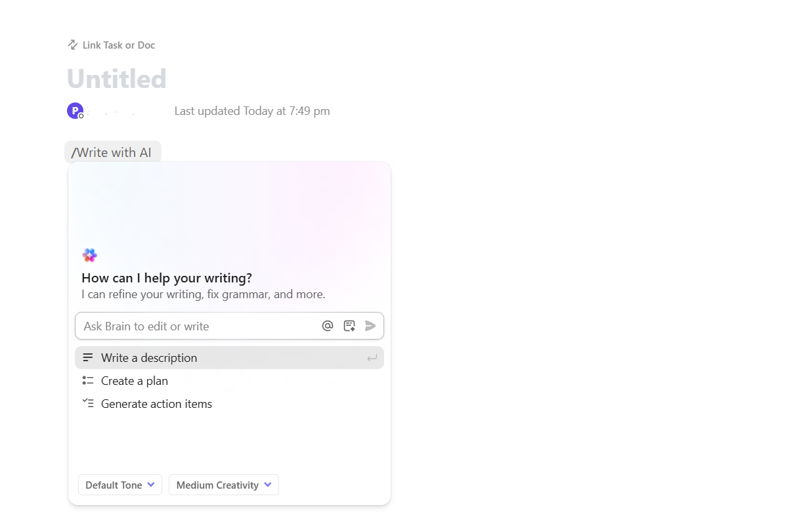The image size is (786, 532).
Task: Select the ClickUp Brain logo icon
Action: tap(89, 255)
